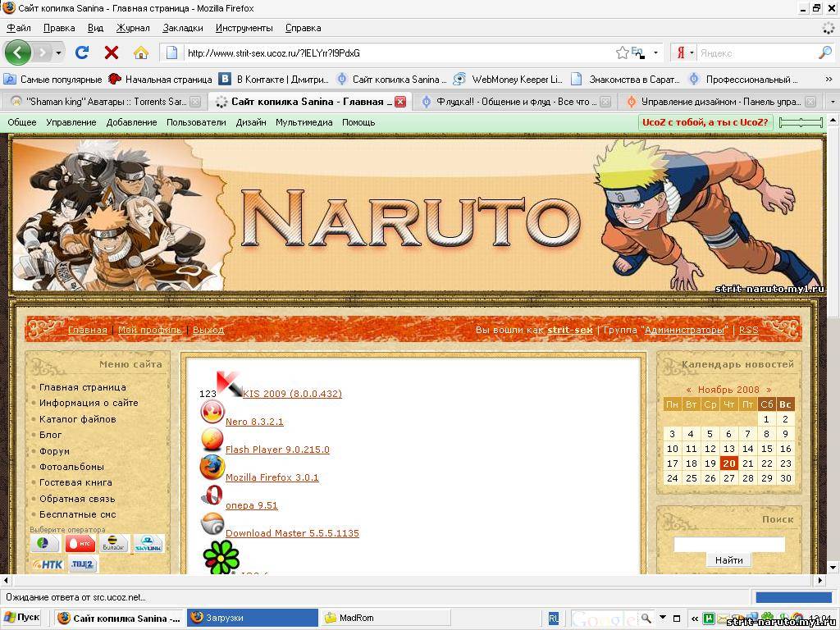This screenshot has width=840, height=630.
Task: Click the uTorrent green tray icon
Action: click(x=710, y=619)
